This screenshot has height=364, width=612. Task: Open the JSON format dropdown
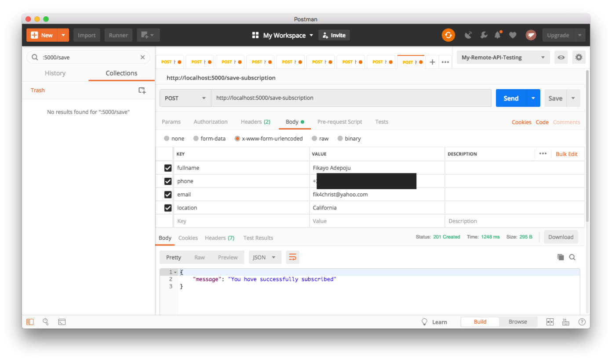coord(265,257)
